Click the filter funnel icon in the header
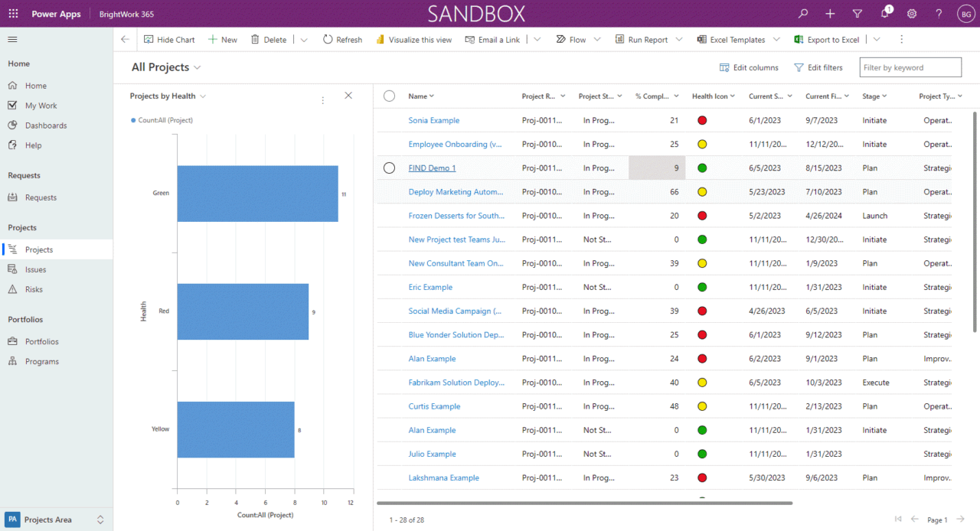980x531 pixels. pos(857,13)
